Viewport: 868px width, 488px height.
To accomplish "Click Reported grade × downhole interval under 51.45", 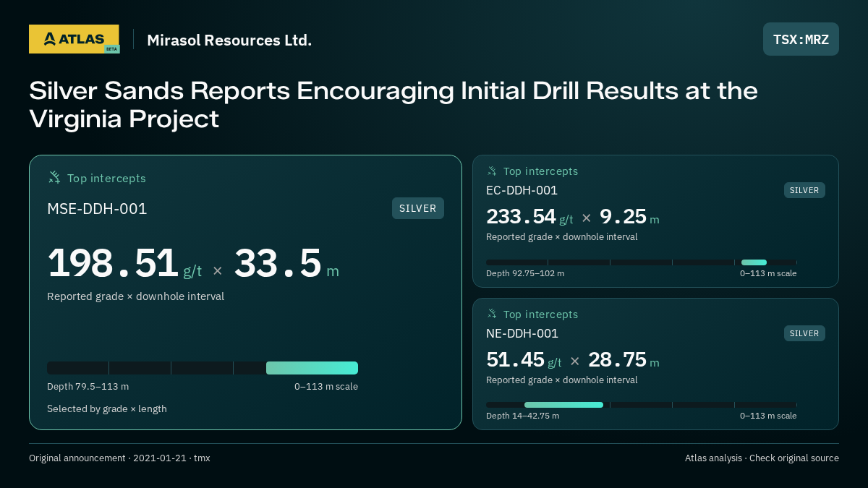I will coord(562,380).
